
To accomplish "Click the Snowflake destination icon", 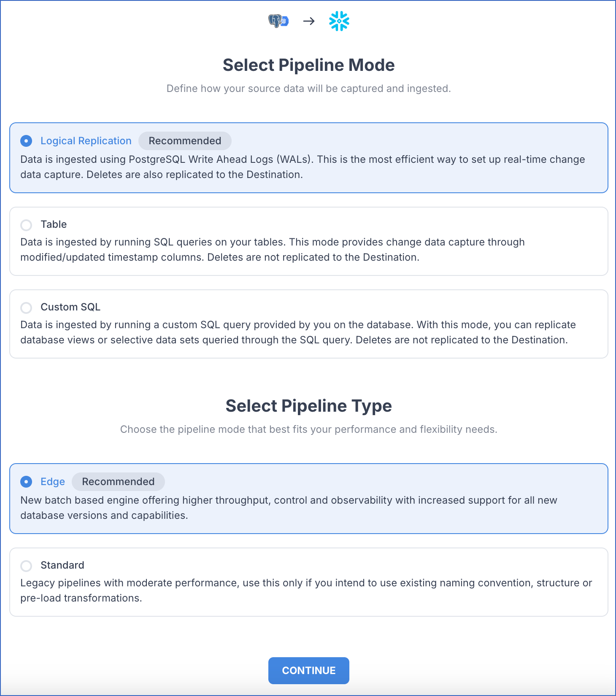I will point(339,21).
